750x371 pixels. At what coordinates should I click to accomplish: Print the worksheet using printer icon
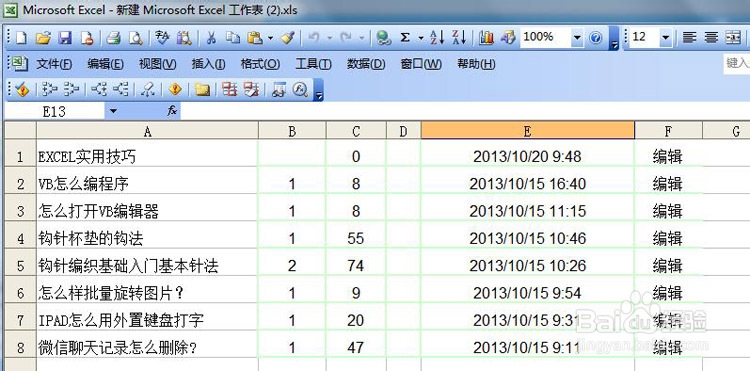pyautogui.click(x=113, y=38)
